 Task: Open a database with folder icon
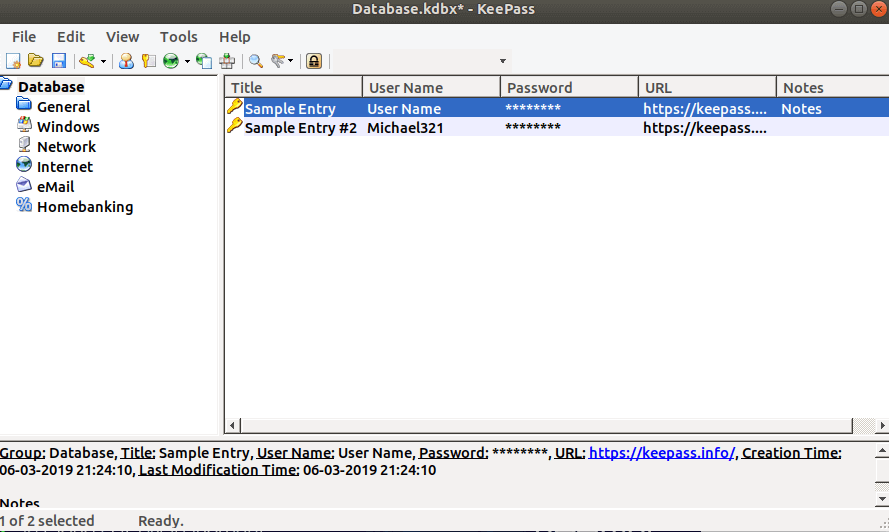[36, 61]
